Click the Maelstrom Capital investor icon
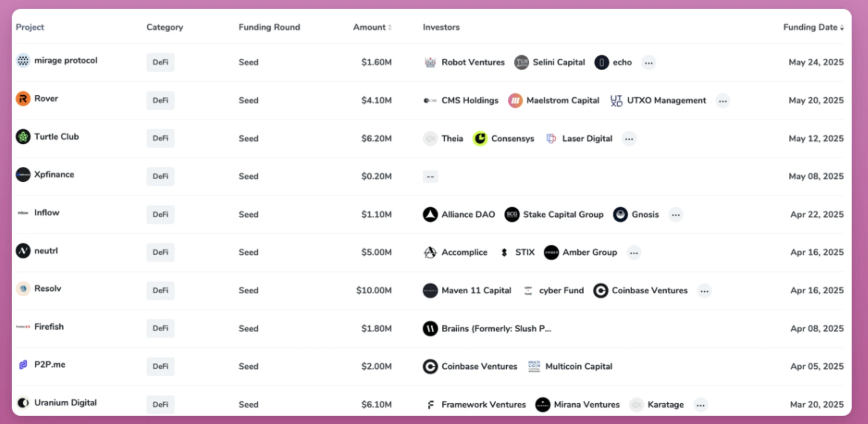 (x=515, y=101)
